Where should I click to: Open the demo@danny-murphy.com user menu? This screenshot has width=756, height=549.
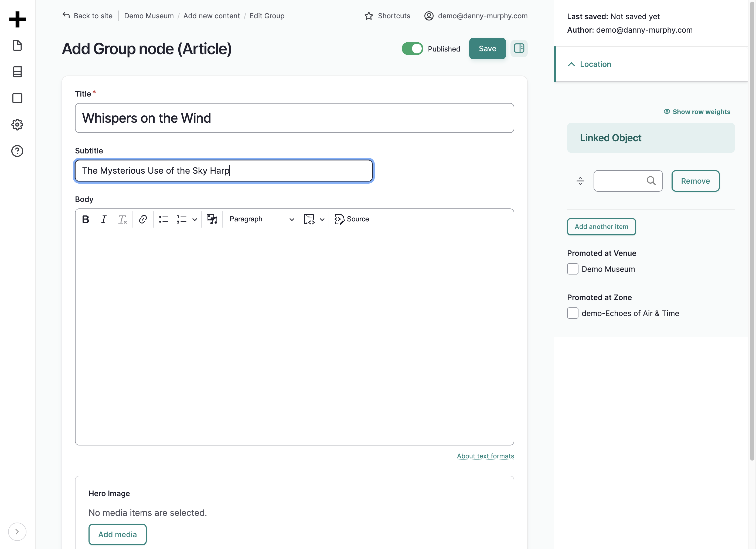point(476,16)
